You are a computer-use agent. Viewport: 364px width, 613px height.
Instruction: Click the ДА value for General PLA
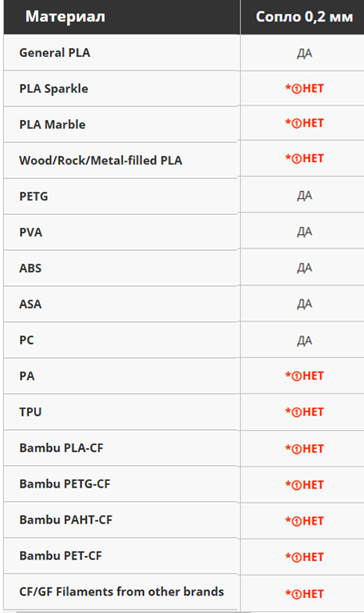click(x=304, y=54)
